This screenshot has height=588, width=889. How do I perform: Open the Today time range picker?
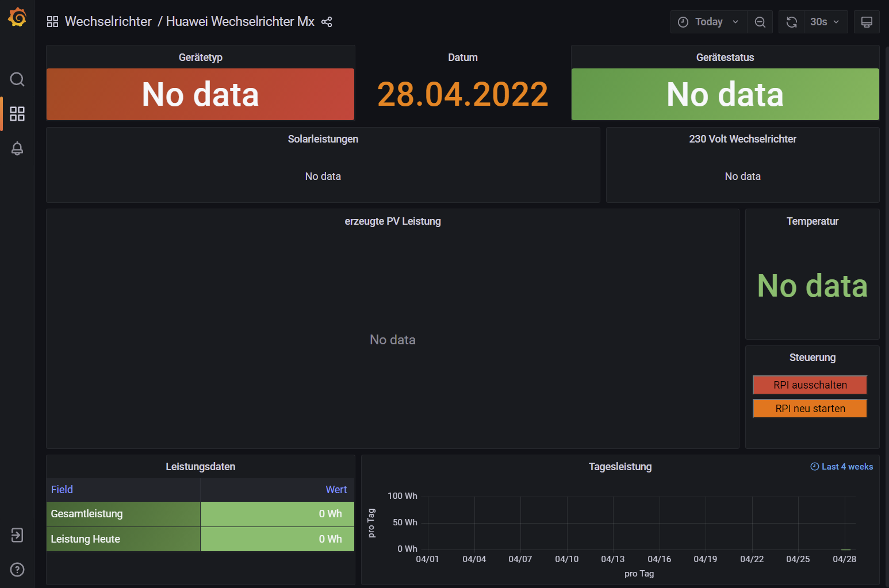[708, 22]
